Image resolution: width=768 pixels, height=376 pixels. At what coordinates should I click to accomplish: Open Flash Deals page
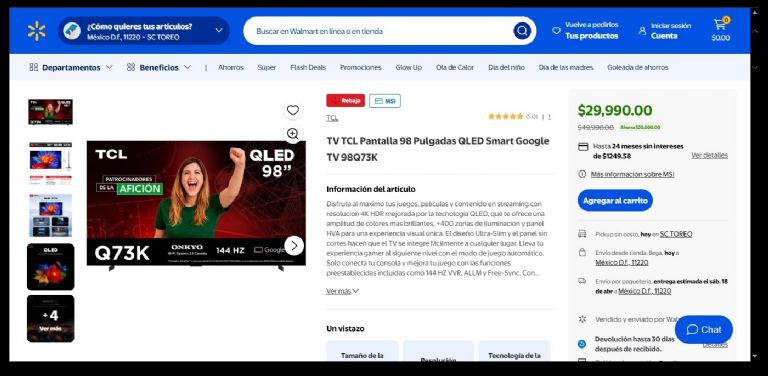308,68
